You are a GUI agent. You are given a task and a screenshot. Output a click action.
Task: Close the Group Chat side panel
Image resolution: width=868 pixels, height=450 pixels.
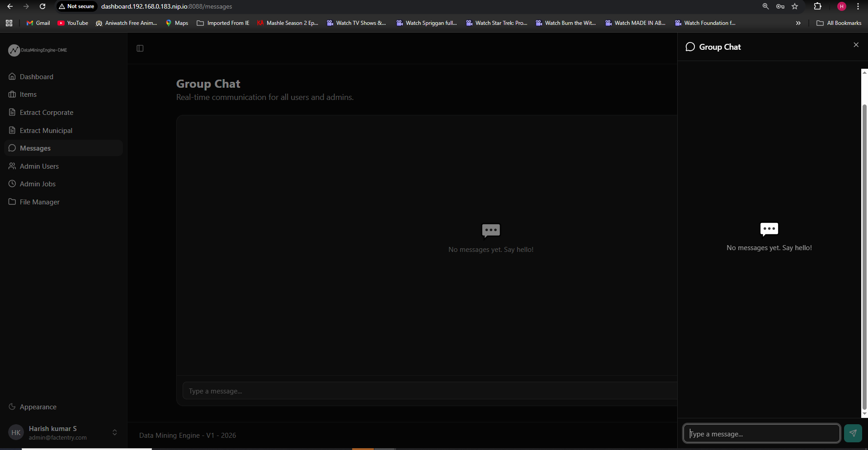[856, 45]
